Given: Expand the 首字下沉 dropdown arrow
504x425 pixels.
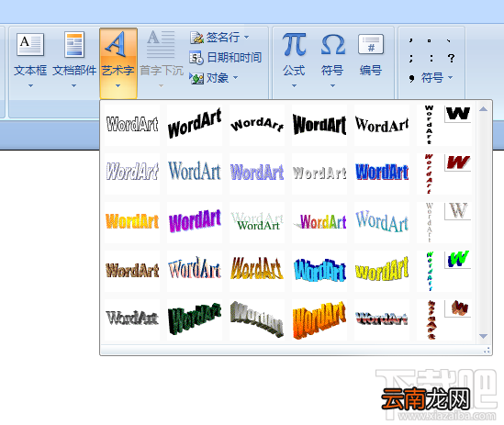Looking at the screenshot, I should pos(161,86).
